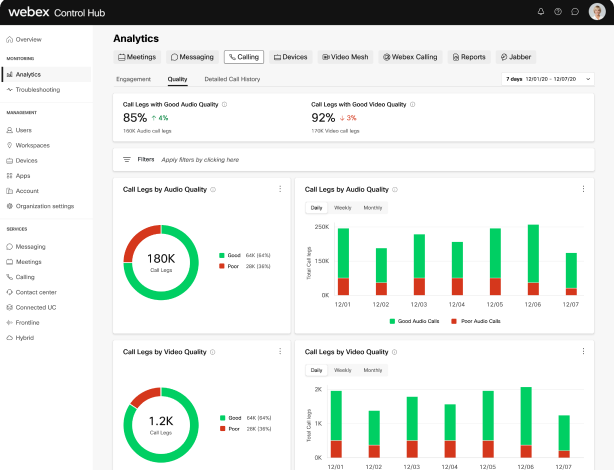Open Connected UC in the sidebar
Screen dimensions: 614x470
point(31,307)
